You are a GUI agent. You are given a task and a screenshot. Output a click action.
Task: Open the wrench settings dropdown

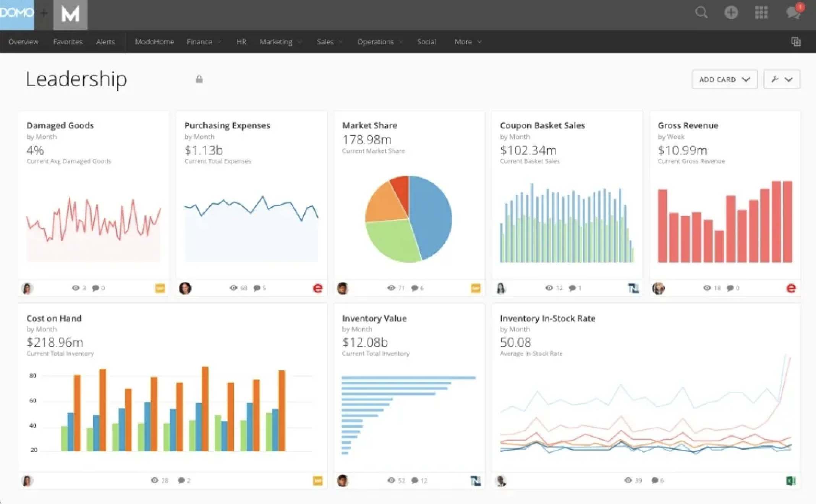click(781, 79)
